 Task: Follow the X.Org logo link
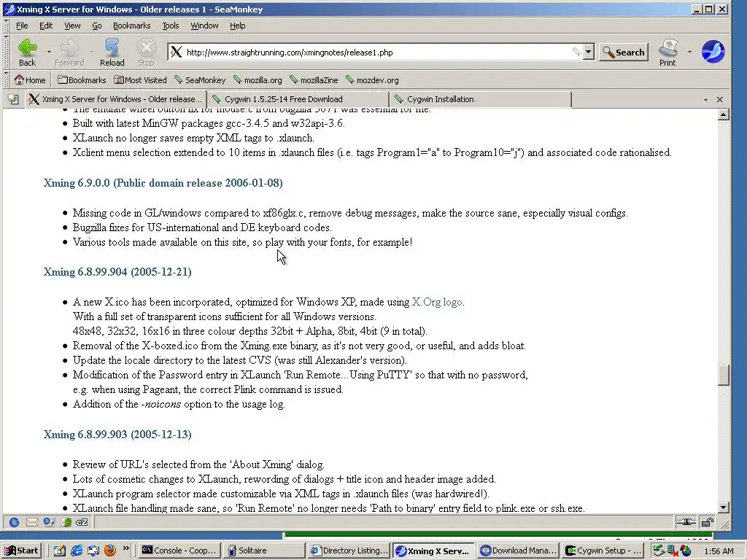pos(437,302)
